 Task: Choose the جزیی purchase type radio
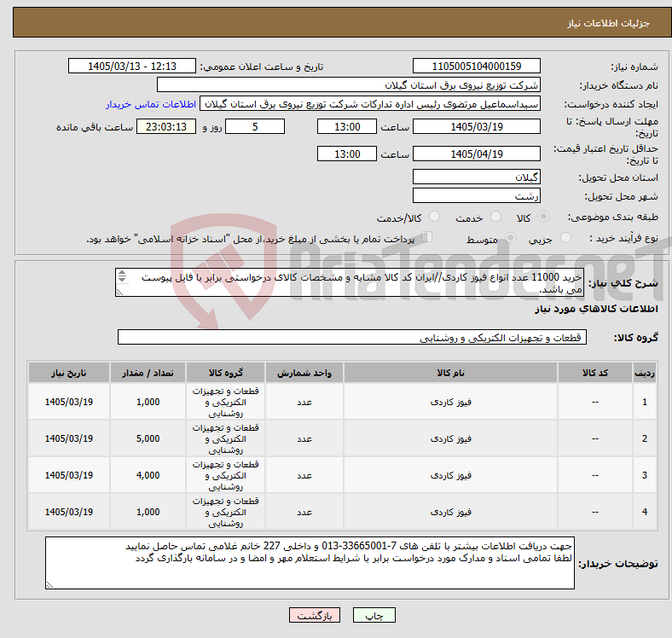[565, 237]
